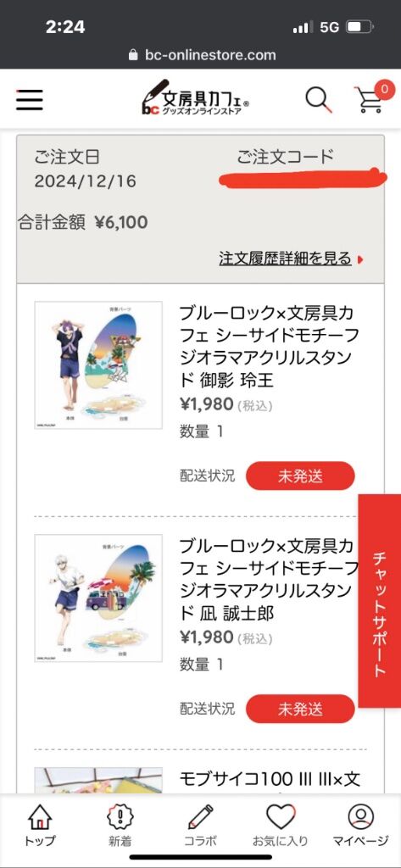Open 新着 new arrivals icon
401x868 pixels.
(x=120, y=826)
